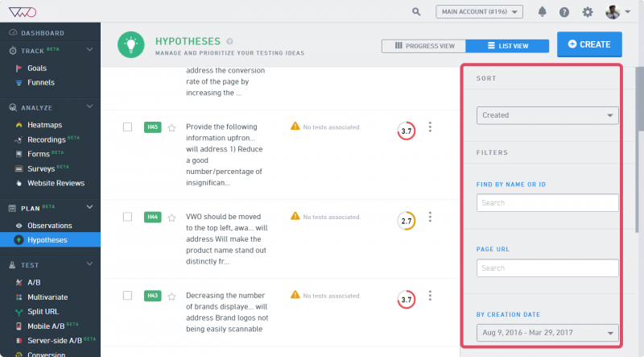Open A/B tests in the sidebar

[x=34, y=283]
